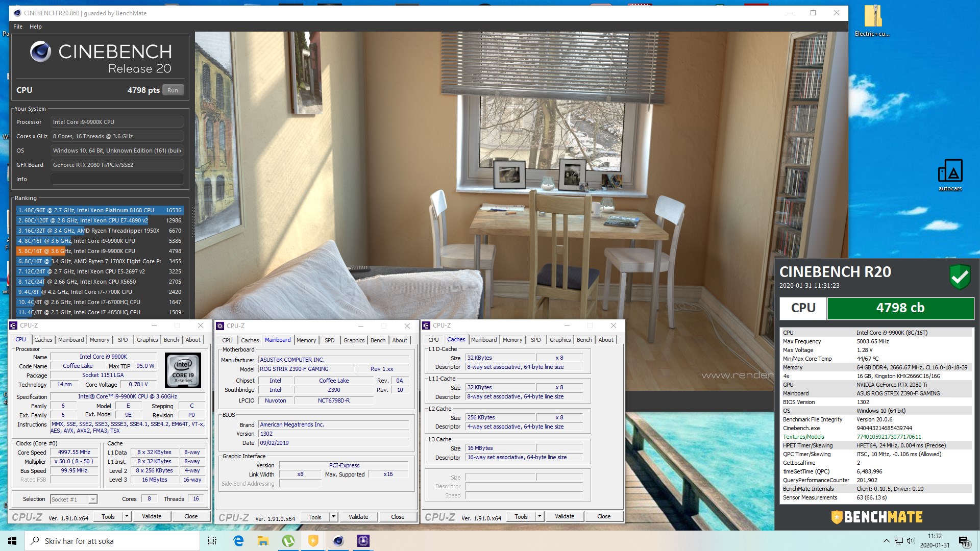
Task: Switch to CPU-Z taskbar icon
Action: [x=363, y=541]
